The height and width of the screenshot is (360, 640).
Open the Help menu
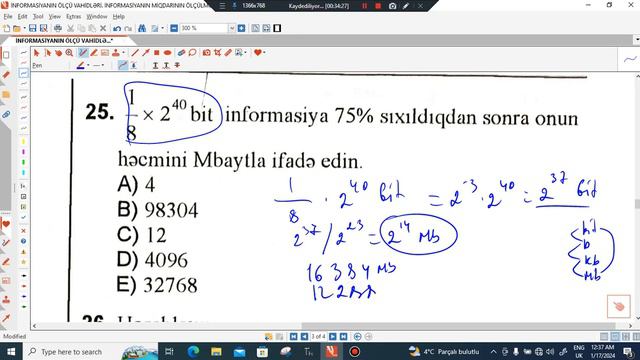tap(118, 17)
